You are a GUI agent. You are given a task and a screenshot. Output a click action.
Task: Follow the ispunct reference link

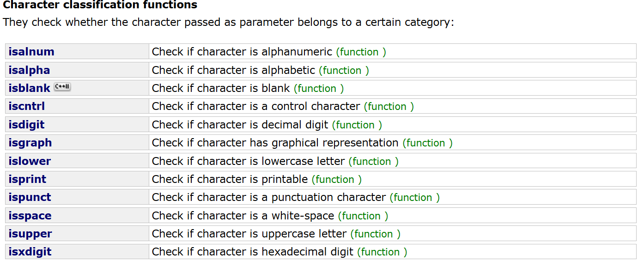click(30, 197)
